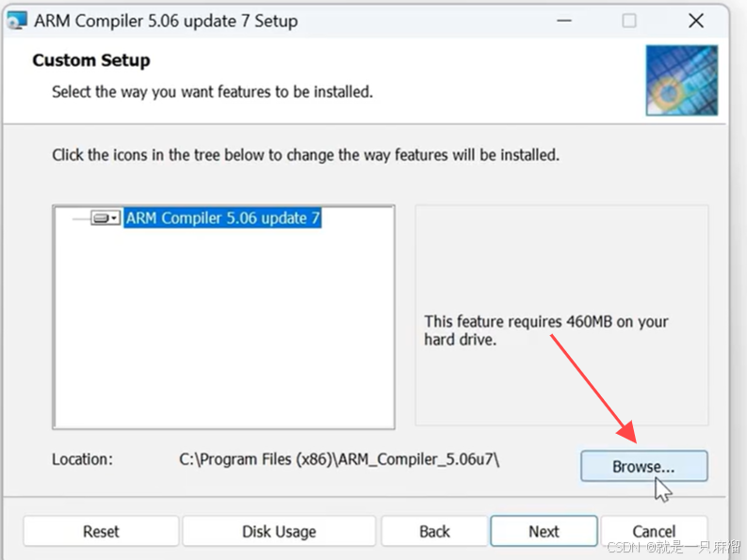747x560 pixels.
Task: Proceed with the Next button
Action: pyautogui.click(x=544, y=531)
